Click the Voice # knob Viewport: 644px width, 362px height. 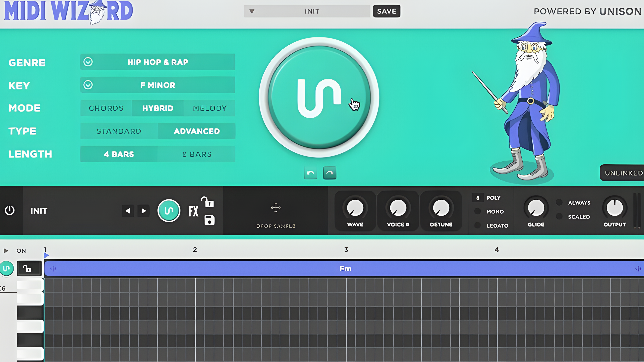398,208
